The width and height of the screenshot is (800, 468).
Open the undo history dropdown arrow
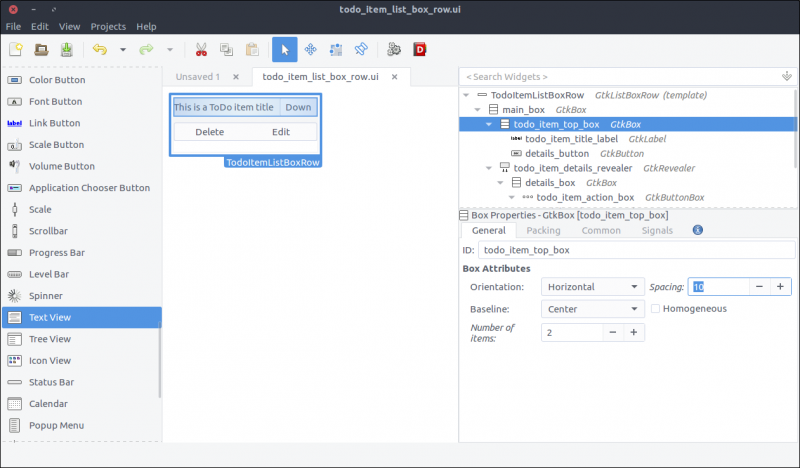(x=123, y=49)
